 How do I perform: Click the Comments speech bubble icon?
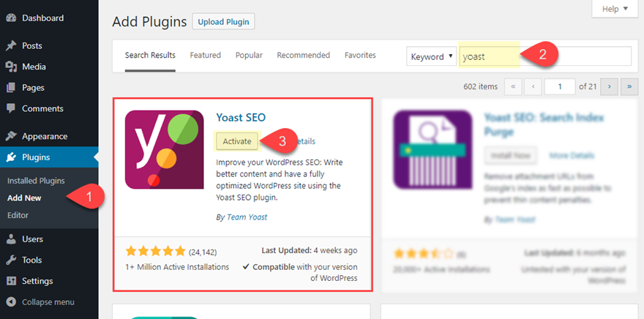11,109
